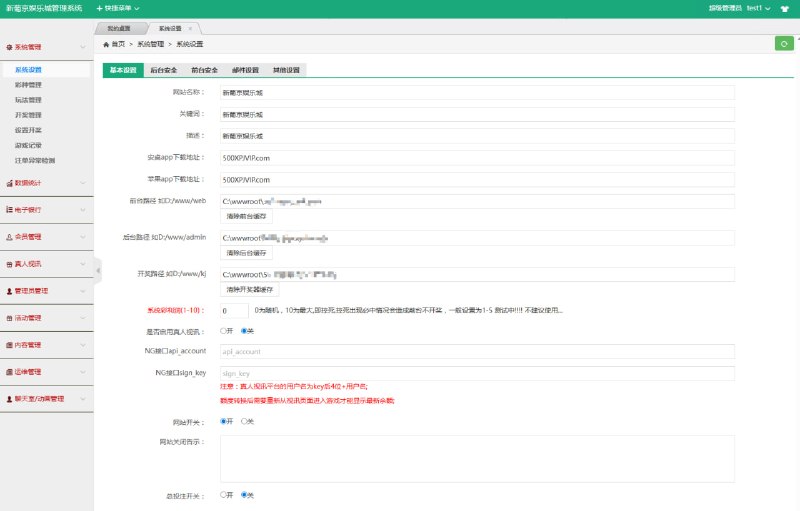
Task: Click the home icon in breadcrumb
Action: pos(107,44)
